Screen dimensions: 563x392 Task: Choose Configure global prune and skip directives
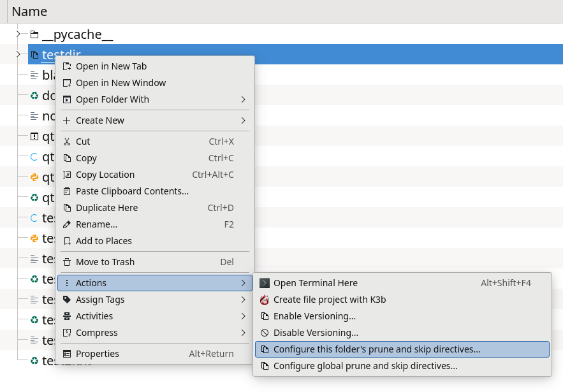pos(402,366)
